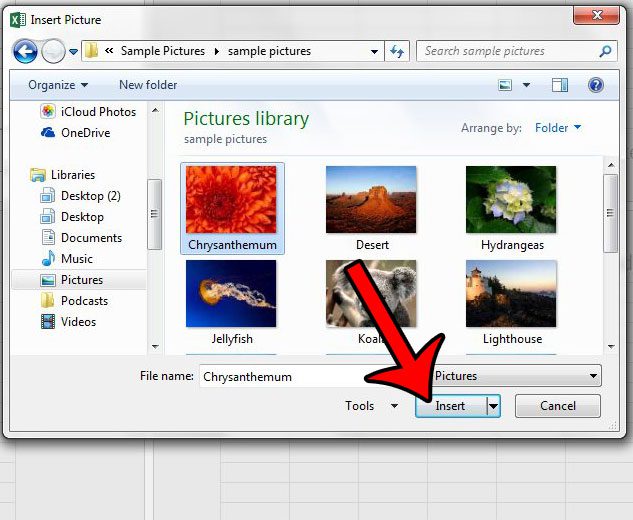Click the change view icon
Viewport: 633px width, 520px height.
pyautogui.click(x=505, y=85)
